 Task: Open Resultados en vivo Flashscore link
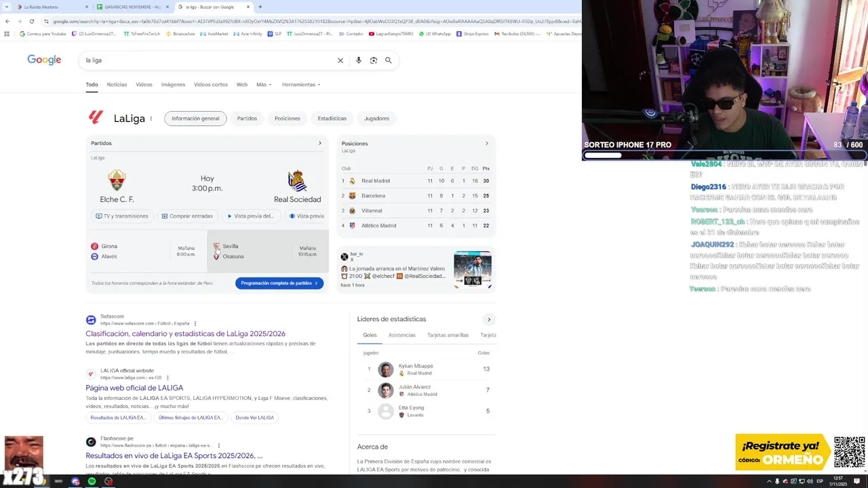[x=174, y=455]
